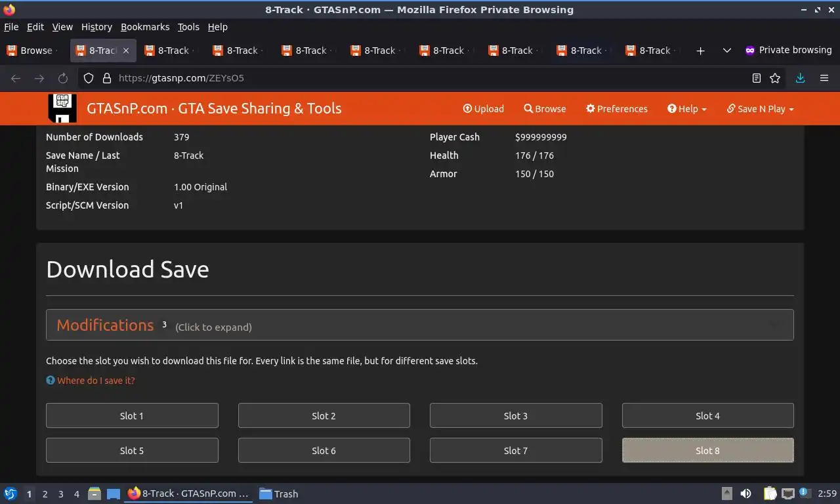Screen dimensions: 840x504
Task: Toggle reader view icon
Action: [x=757, y=78]
